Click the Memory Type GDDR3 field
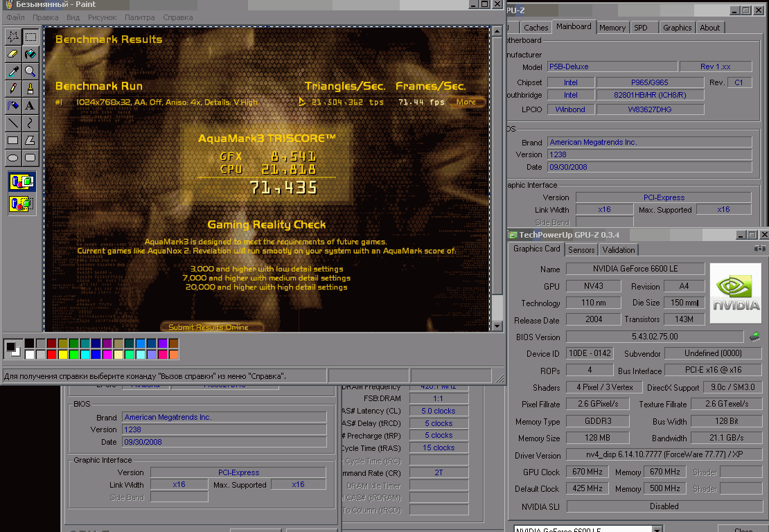 [598, 420]
